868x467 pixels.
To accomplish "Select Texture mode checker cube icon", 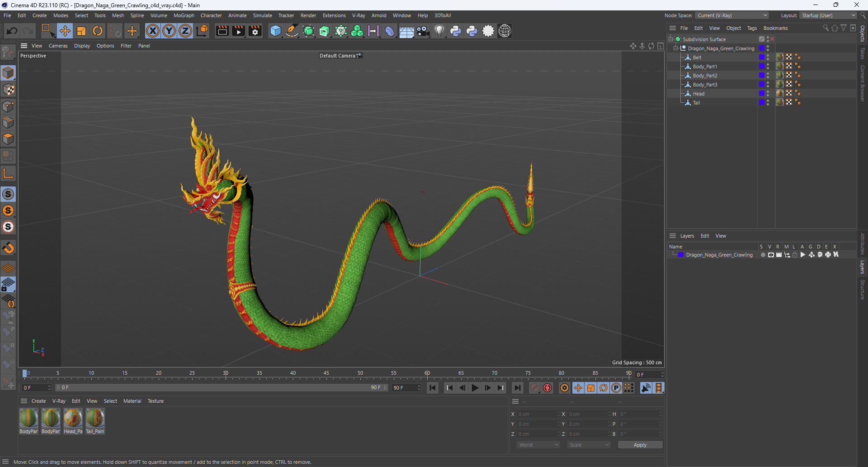I will 8,90.
